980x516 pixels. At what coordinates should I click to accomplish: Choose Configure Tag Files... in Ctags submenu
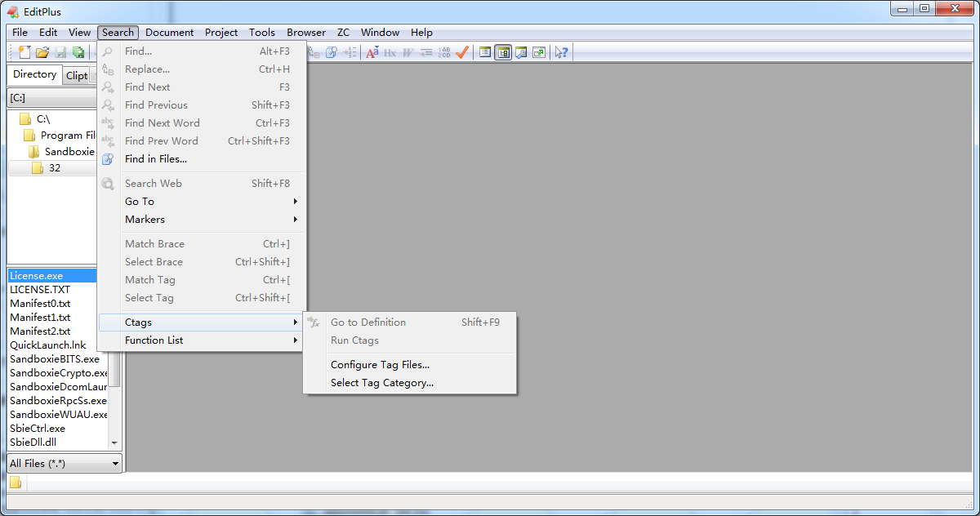pyautogui.click(x=410, y=365)
